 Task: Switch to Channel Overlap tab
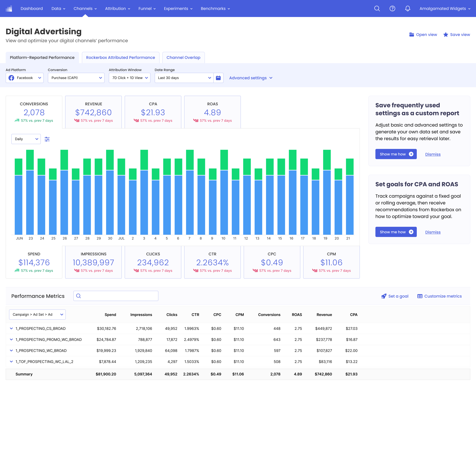tap(183, 57)
